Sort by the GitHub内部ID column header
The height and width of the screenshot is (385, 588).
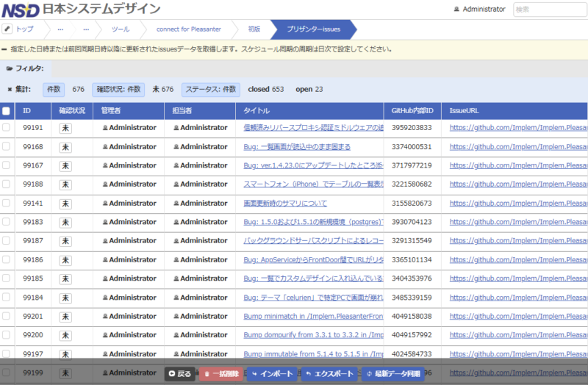coord(412,111)
